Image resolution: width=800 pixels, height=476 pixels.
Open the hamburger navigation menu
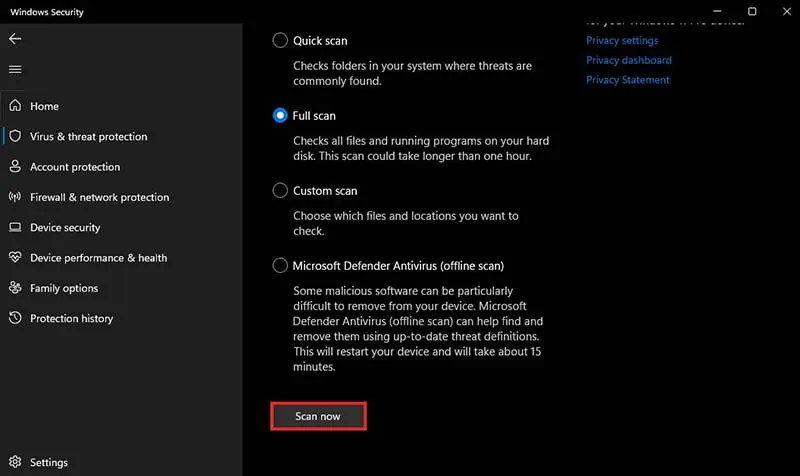pyautogui.click(x=15, y=69)
